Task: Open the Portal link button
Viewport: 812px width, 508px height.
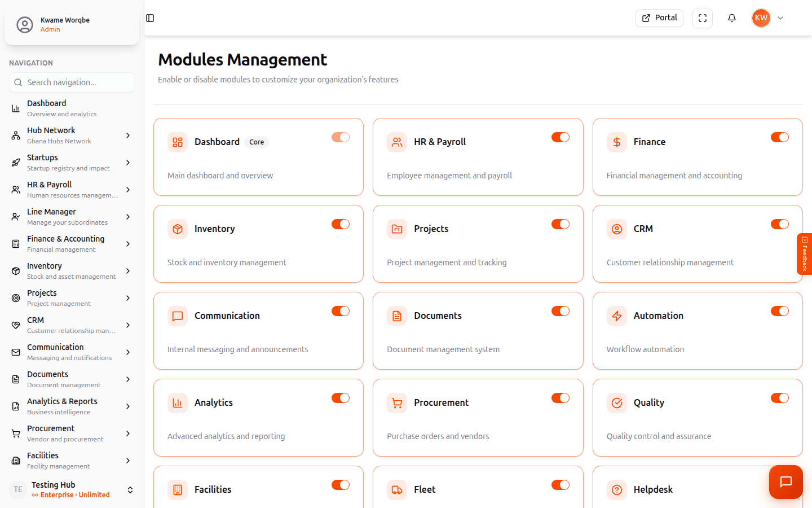Action: click(x=659, y=18)
